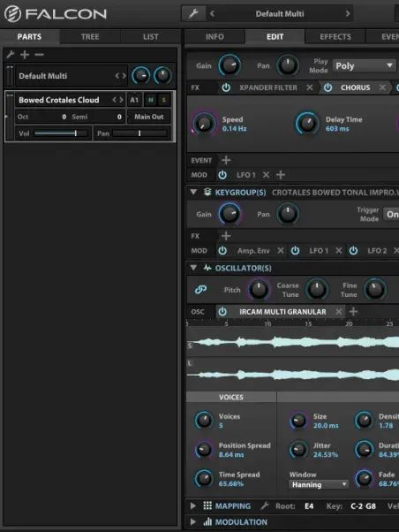Click the Chorus Speed knob
This screenshot has width=399, height=532.
204,124
